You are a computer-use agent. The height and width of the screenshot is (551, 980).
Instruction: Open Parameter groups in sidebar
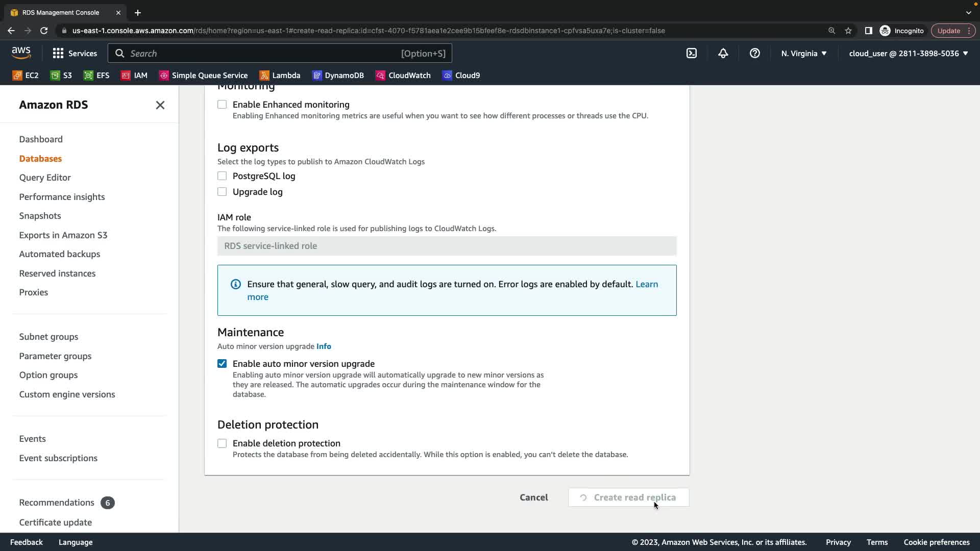55,356
